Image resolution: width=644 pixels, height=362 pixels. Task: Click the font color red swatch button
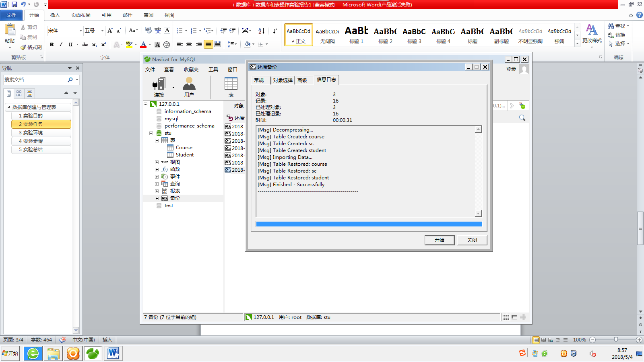pos(143,45)
